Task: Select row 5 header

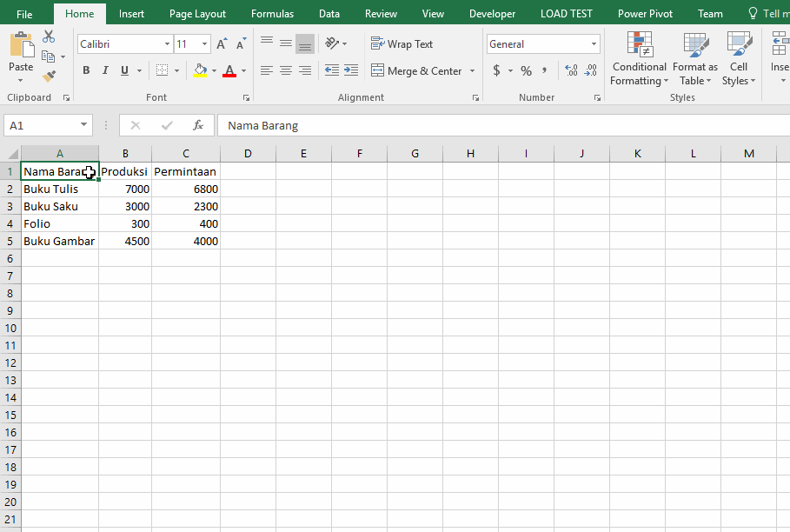Action: pos(10,241)
